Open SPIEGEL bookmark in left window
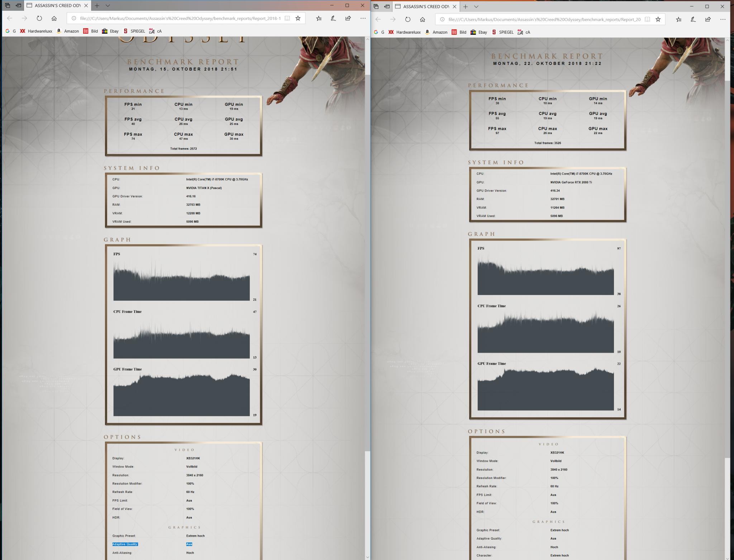The image size is (734, 560). (134, 31)
